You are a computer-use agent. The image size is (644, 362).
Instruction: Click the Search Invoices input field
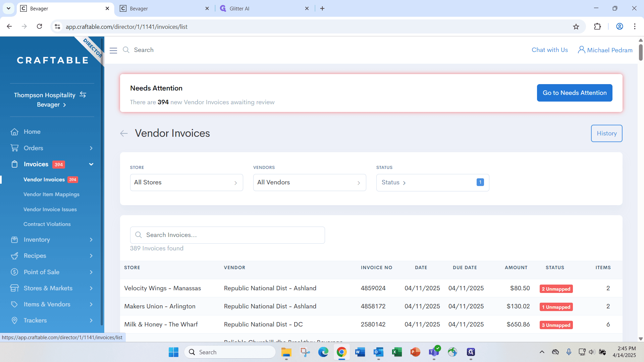pos(227,235)
